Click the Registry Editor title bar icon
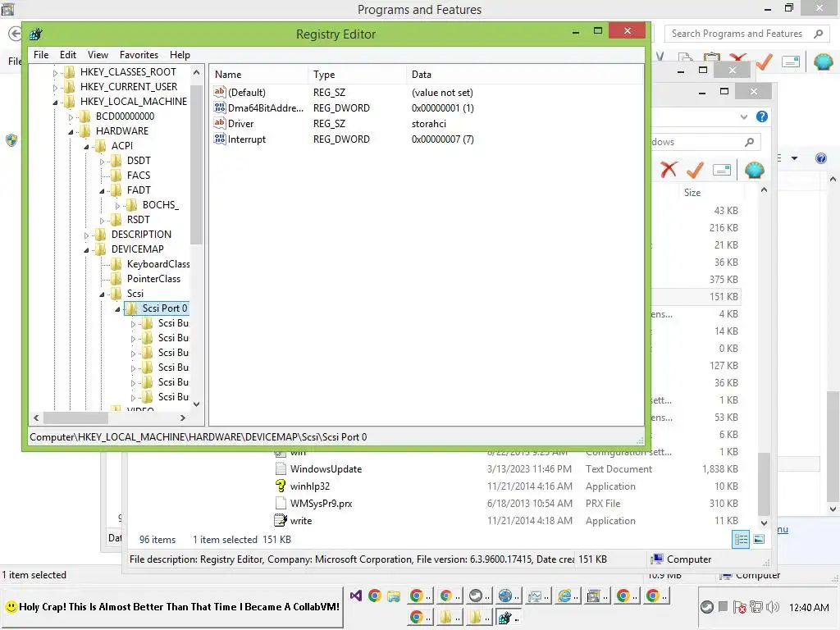The height and width of the screenshot is (630, 840). [x=36, y=34]
